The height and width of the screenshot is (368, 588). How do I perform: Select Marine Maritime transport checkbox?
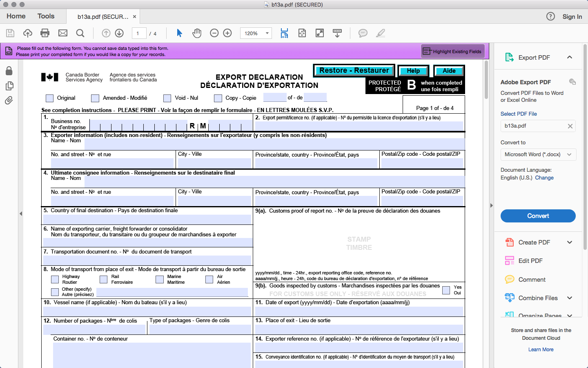tap(160, 279)
